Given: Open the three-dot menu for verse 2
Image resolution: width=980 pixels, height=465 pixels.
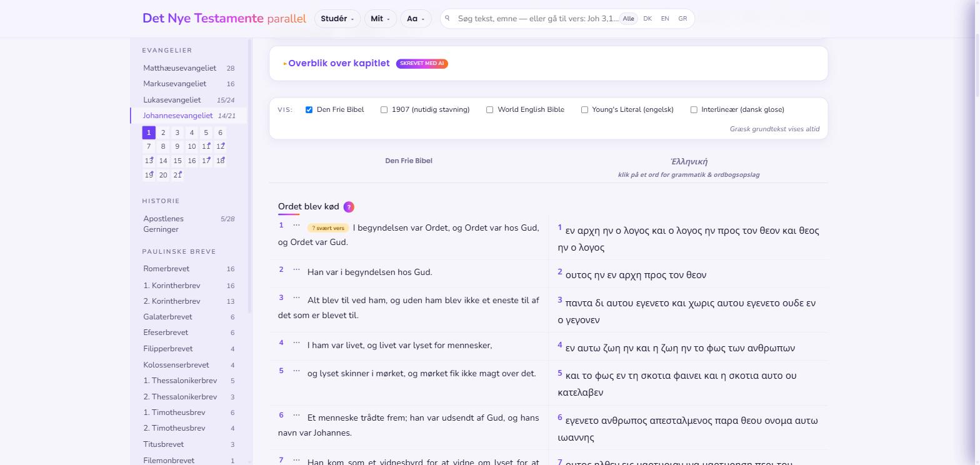Looking at the screenshot, I should pos(296,269).
